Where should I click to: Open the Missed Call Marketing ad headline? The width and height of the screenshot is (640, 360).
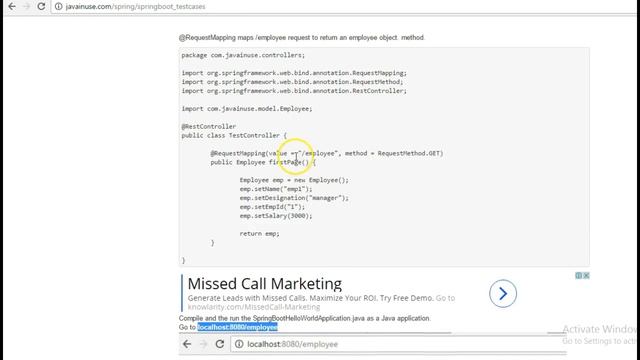coord(264,284)
